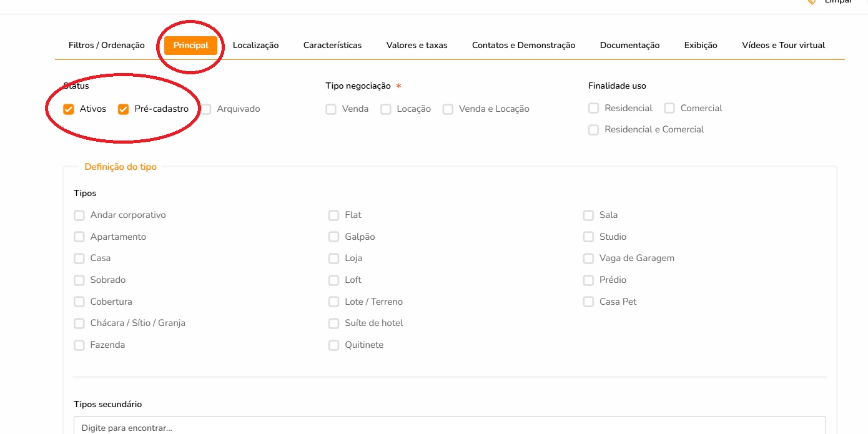Check the Venda negotiation type
The image size is (868, 434).
tap(331, 109)
